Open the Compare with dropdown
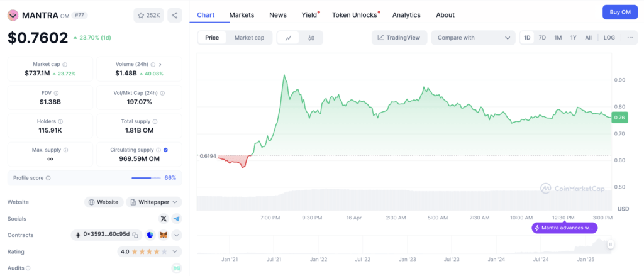Image resolution: width=644 pixels, height=276 pixels. [x=473, y=38]
